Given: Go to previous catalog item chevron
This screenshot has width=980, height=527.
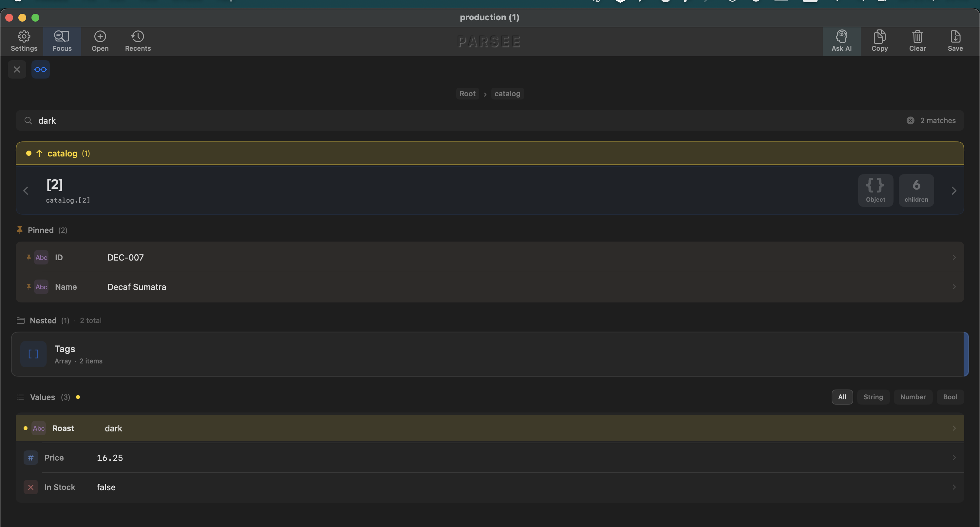Looking at the screenshot, I should coord(26,191).
